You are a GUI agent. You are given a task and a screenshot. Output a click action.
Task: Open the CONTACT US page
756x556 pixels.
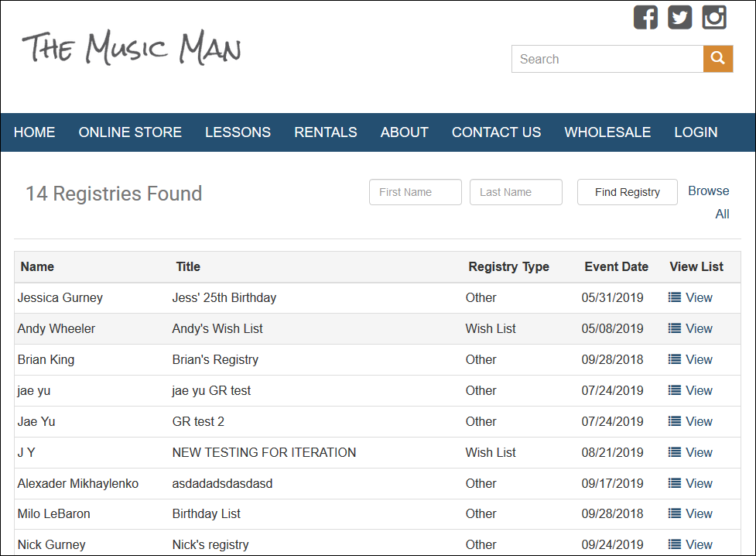(496, 132)
